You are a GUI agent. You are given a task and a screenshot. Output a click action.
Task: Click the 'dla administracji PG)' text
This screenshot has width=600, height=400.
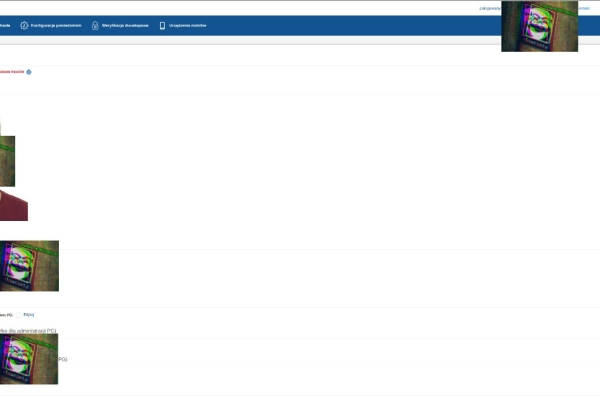pos(32,331)
